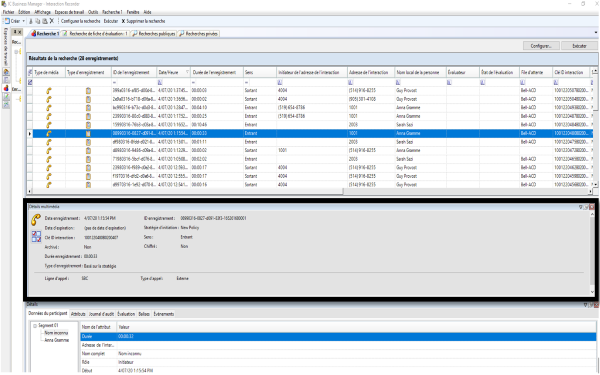600x375 pixels.
Task: Collapse the Segment 01 tree node
Action: pos(35,326)
